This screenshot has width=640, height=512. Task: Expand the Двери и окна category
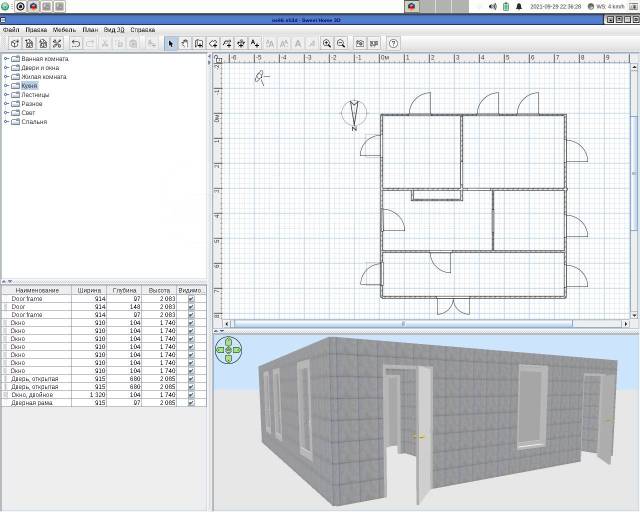6,68
